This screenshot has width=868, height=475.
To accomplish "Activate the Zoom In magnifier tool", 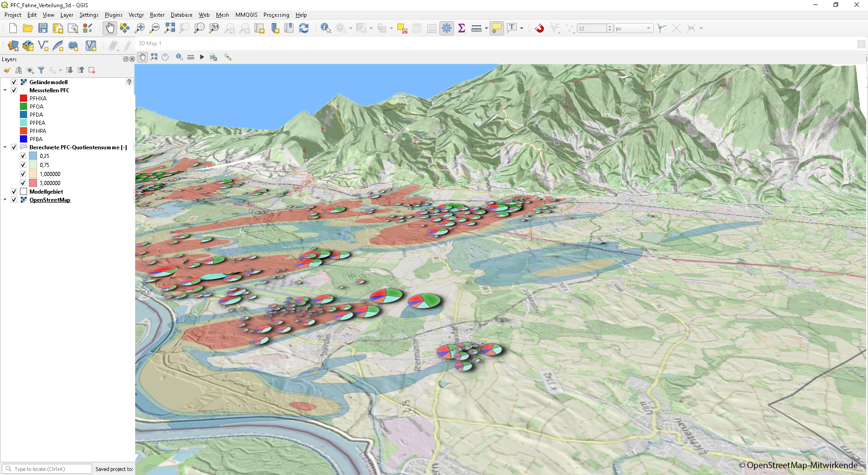I will [140, 28].
